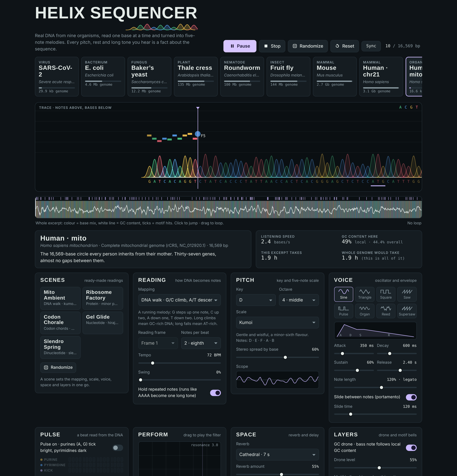Open the Key dropdown showing D
The image size is (457, 476).
pos(256,300)
